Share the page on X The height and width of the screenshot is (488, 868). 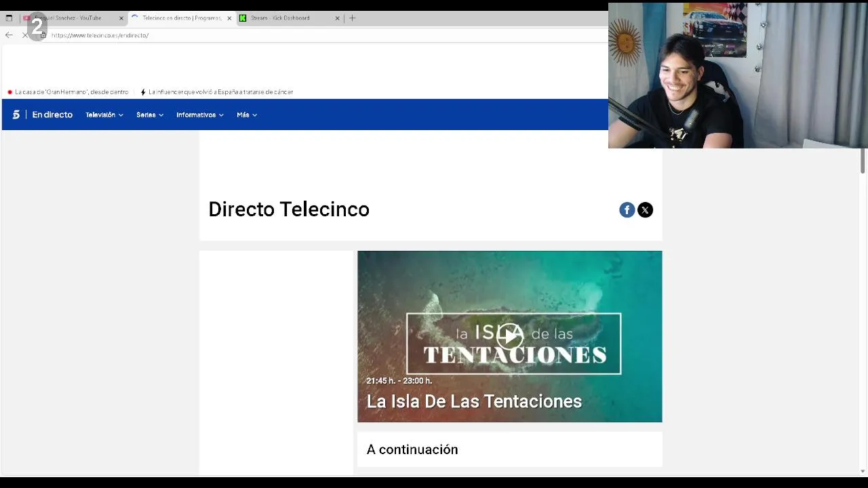645,210
